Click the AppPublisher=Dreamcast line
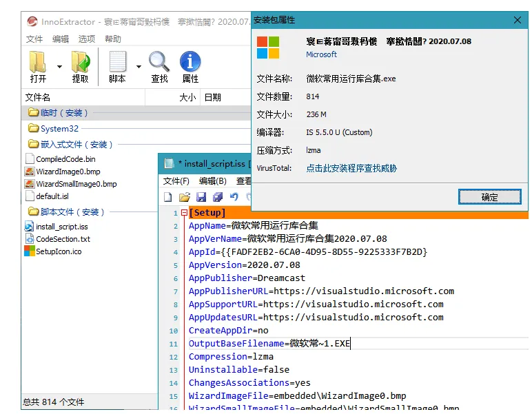 pos(247,278)
